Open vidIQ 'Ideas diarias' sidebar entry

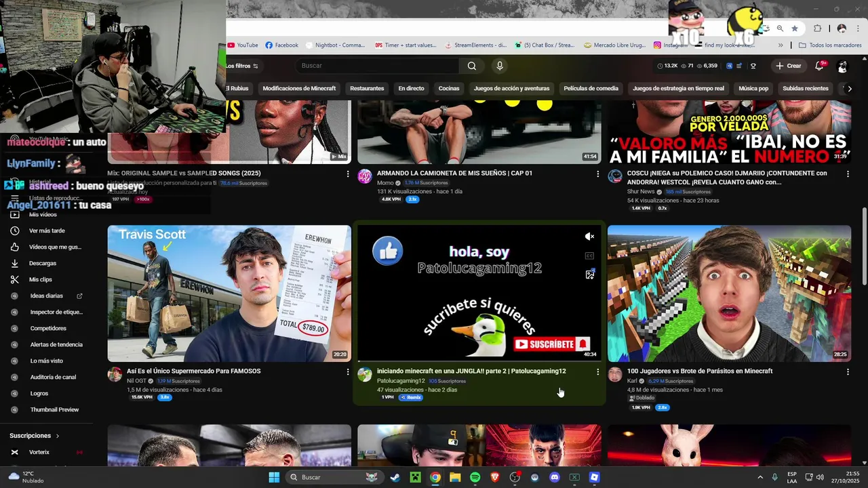(47, 296)
